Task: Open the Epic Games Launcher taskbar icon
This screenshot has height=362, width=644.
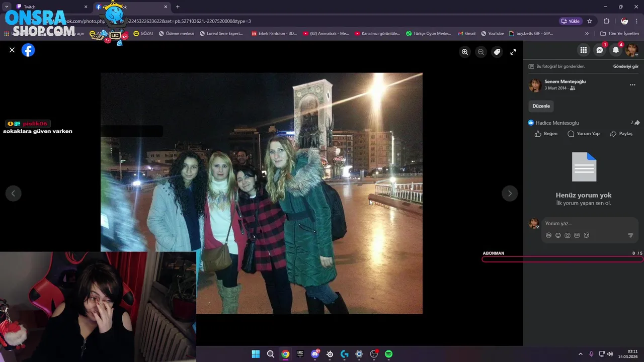Action: 300,354
